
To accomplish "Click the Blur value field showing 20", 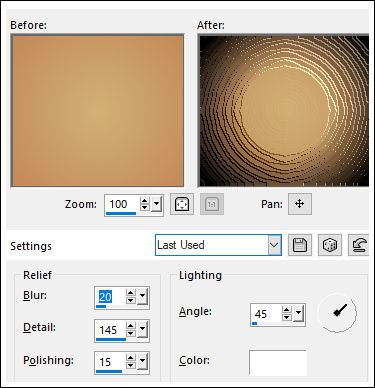I will [110, 297].
